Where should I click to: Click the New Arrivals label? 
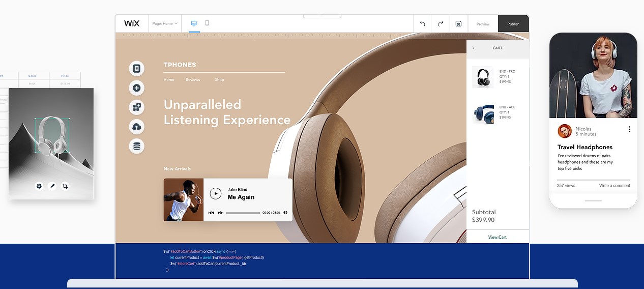pos(177,169)
